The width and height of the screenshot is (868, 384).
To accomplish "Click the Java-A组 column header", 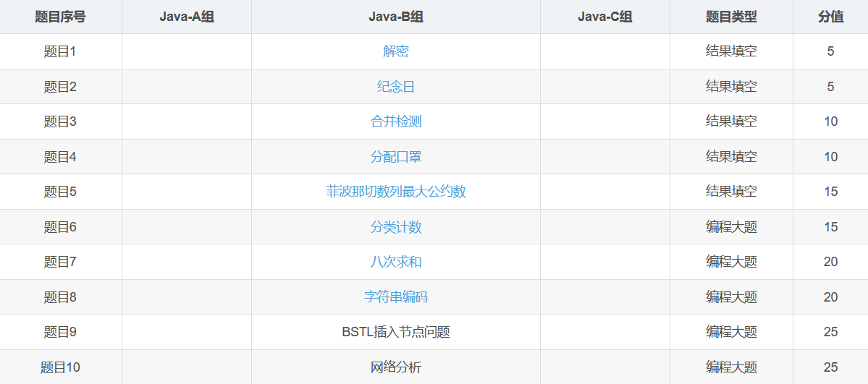I will 187,17.
